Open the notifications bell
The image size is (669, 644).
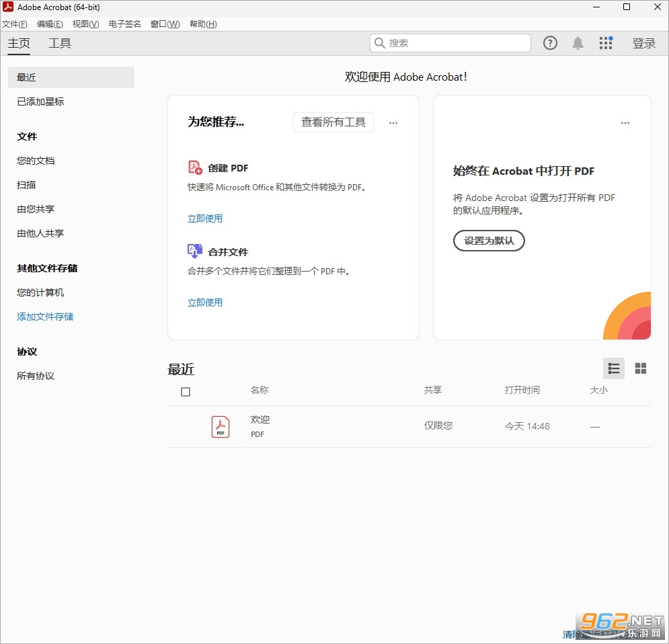pos(578,43)
